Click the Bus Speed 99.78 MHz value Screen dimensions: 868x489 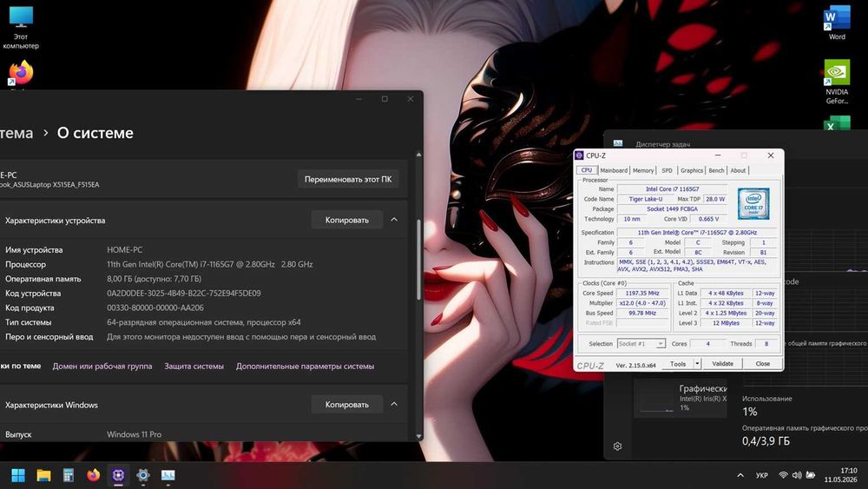click(x=642, y=313)
